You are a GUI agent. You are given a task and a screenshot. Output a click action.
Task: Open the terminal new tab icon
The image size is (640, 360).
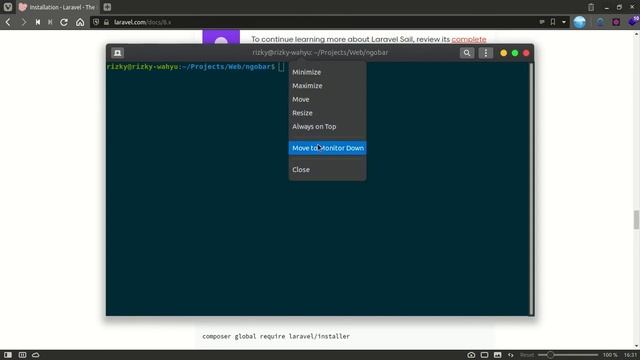[x=118, y=53]
